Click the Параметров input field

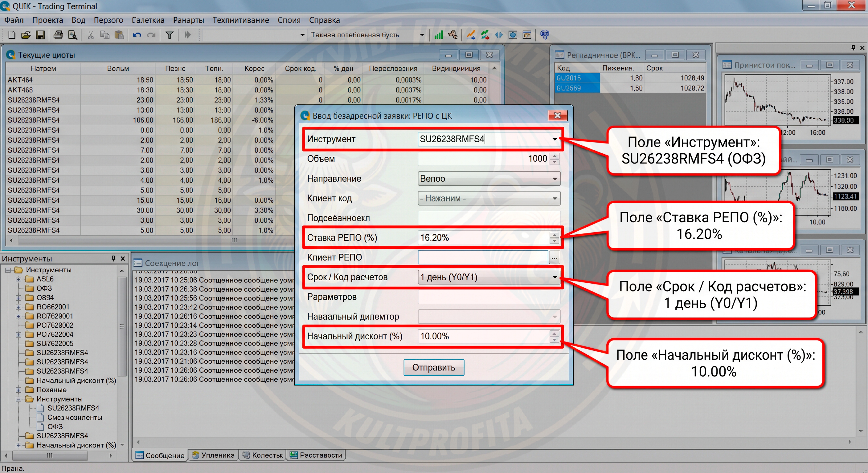(x=489, y=297)
